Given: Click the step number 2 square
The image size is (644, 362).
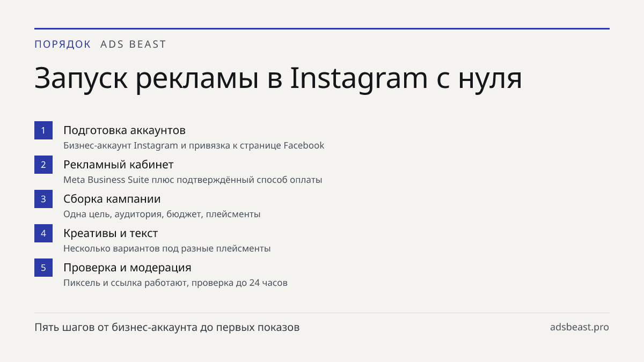Looking at the screenshot, I should coord(43,165).
